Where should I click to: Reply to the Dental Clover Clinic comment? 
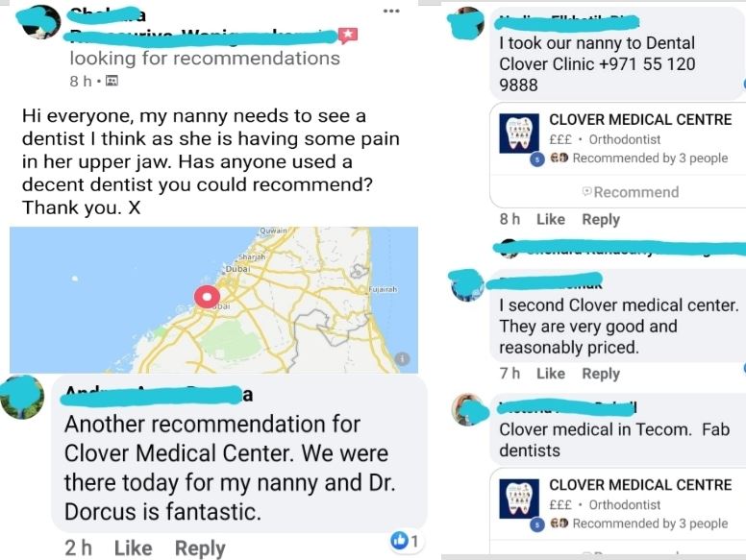click(x=601, y=220)
